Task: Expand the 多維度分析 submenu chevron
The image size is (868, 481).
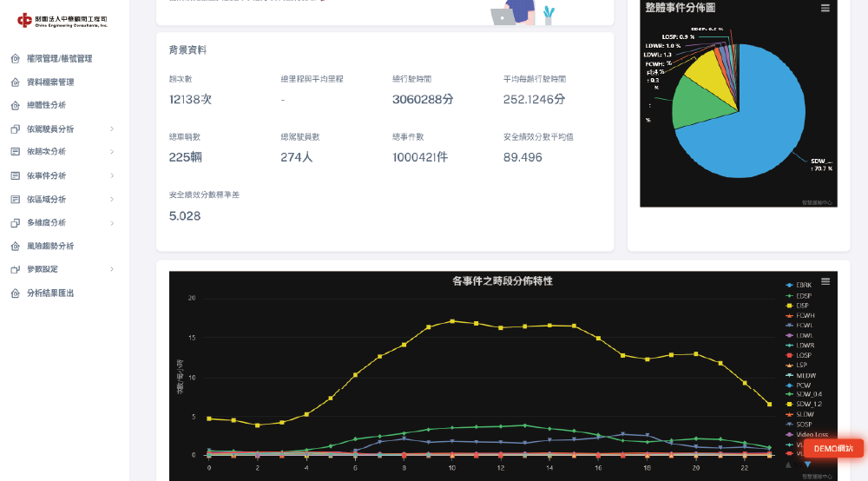Action: pos(112,223)
